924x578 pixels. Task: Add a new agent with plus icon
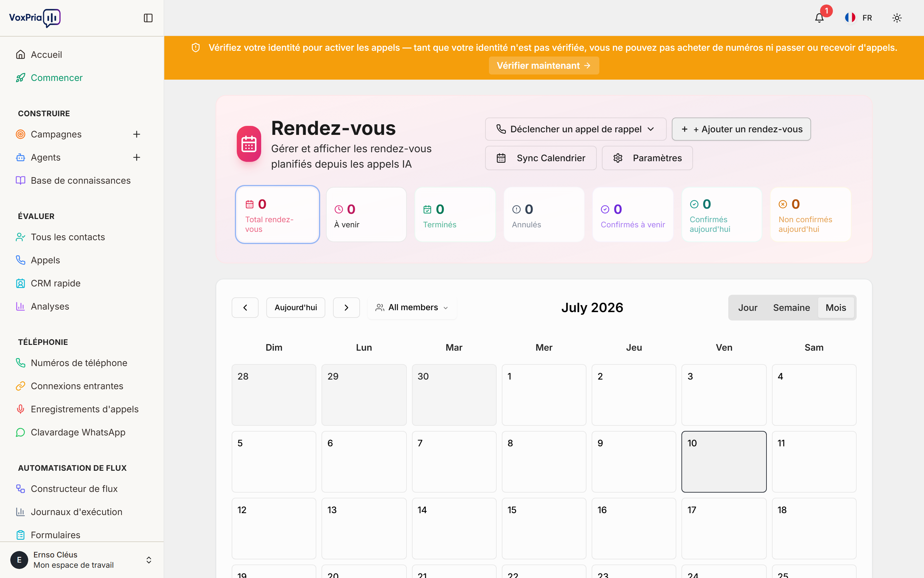pos(137,157)
